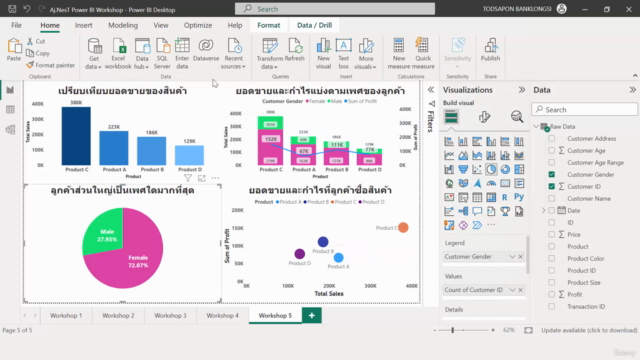The width and height of the screenshot is (640, 360).
Task: Click the Undo arrow in title bar
Action: pos(27,9)
